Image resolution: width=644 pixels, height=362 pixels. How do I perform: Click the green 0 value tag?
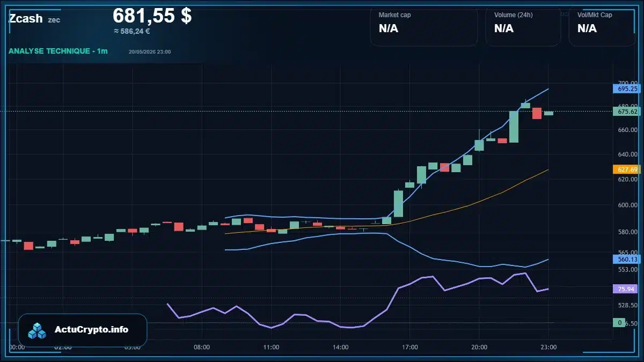(619, 323)
